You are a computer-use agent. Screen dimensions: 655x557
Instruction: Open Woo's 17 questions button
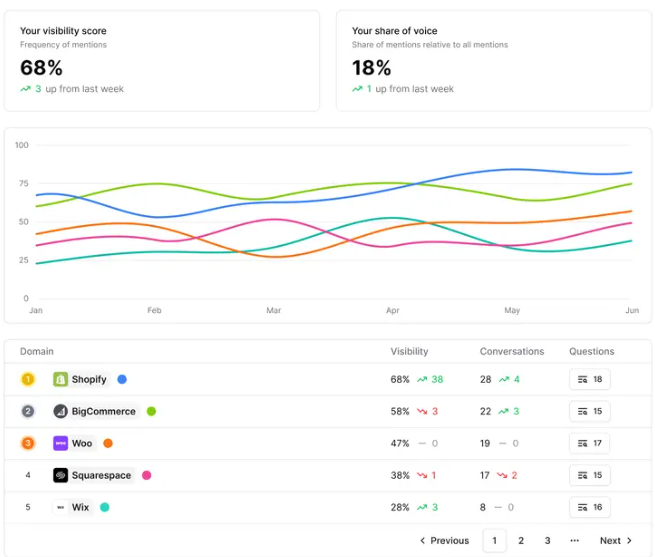click(x=589, y=443)
